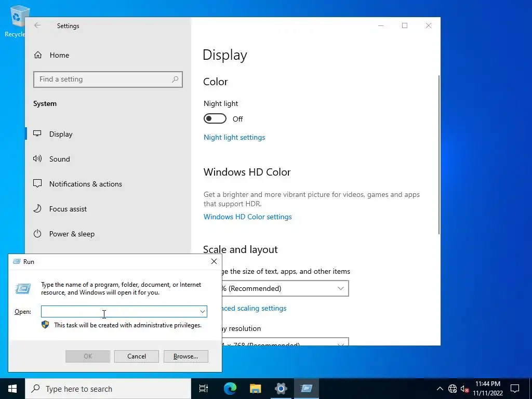Click the taskbar Type here to search box

click(x=108, y=389)
